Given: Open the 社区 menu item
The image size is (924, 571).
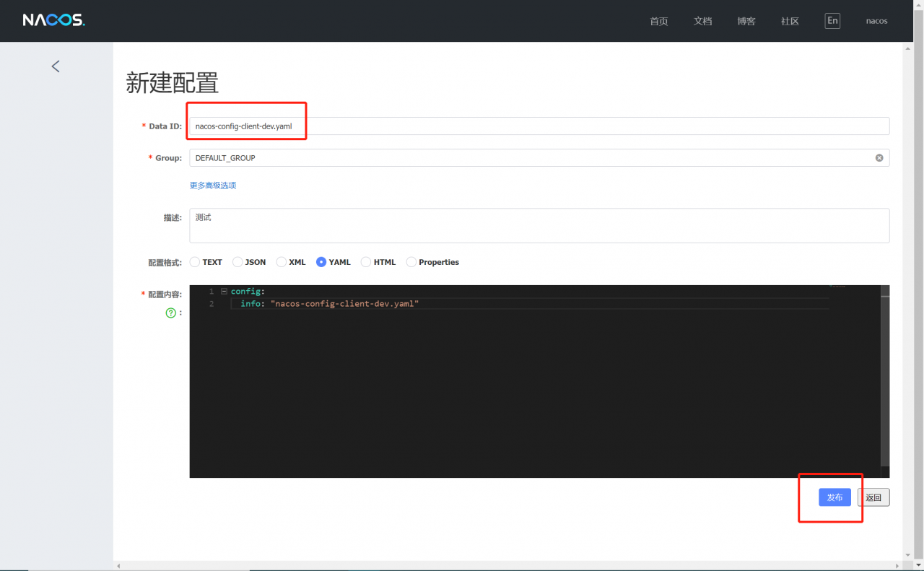Looking at the screenshot, I should click(790, 21).
